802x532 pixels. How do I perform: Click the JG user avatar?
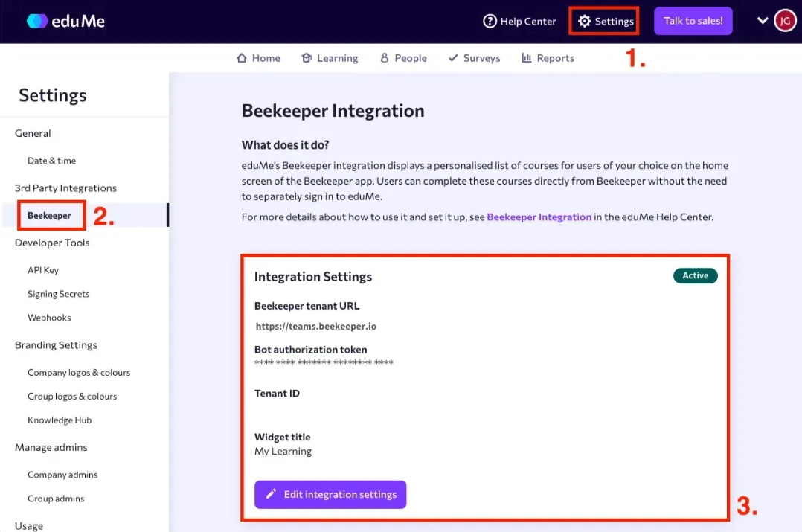(785, 21)
